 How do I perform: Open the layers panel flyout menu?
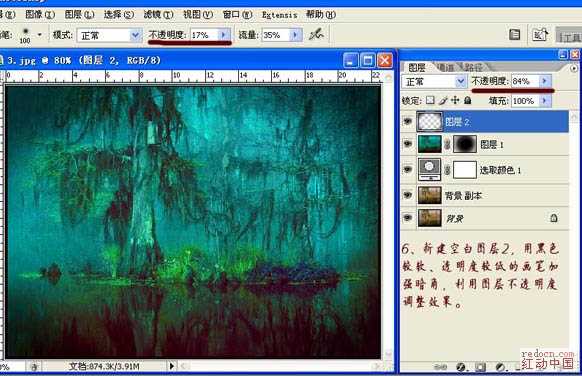pyautogui.click(x=574, y=68)
